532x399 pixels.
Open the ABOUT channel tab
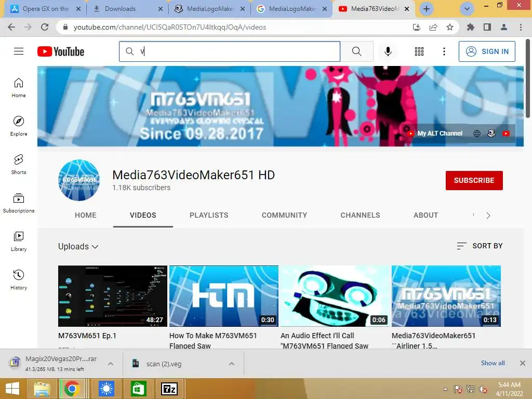point(426,215)
